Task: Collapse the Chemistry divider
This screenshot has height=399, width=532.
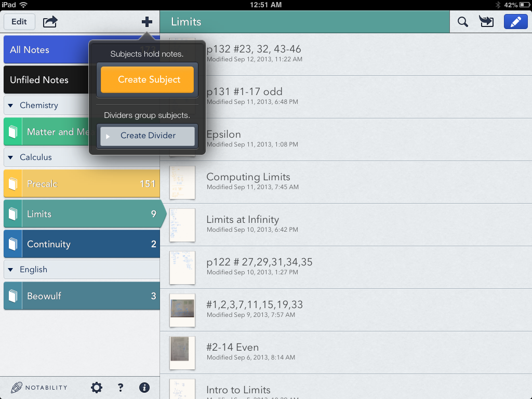Action: (10, 105)
